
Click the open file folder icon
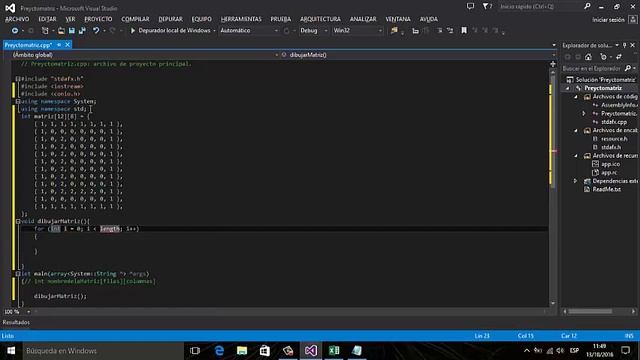click(61, 31)
